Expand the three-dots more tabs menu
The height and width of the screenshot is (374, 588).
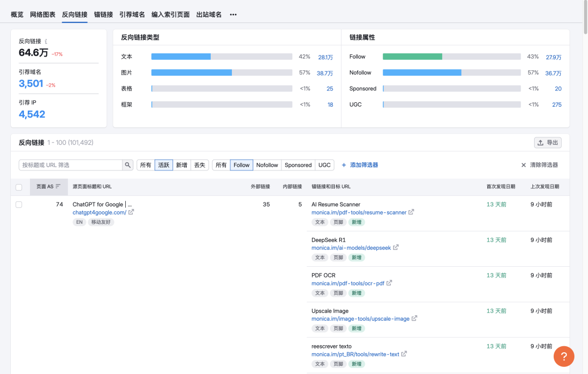click(233, 15)
